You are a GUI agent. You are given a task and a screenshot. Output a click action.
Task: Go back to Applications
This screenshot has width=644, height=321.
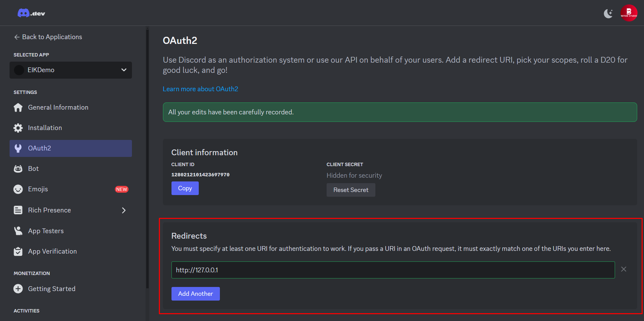(48, 37)
